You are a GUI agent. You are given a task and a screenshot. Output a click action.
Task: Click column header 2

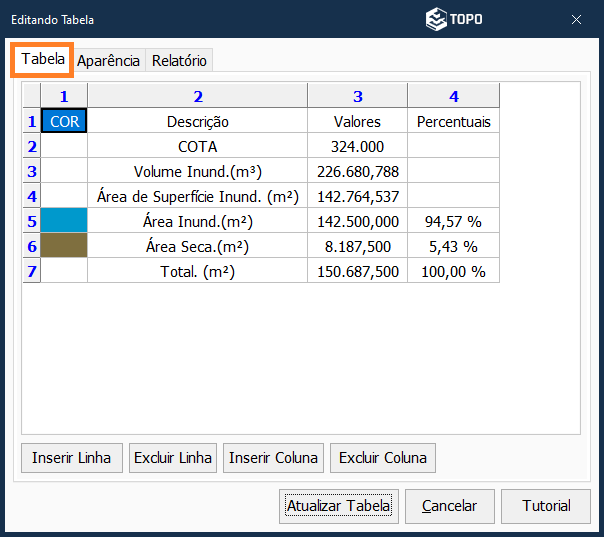click(198, 96)
